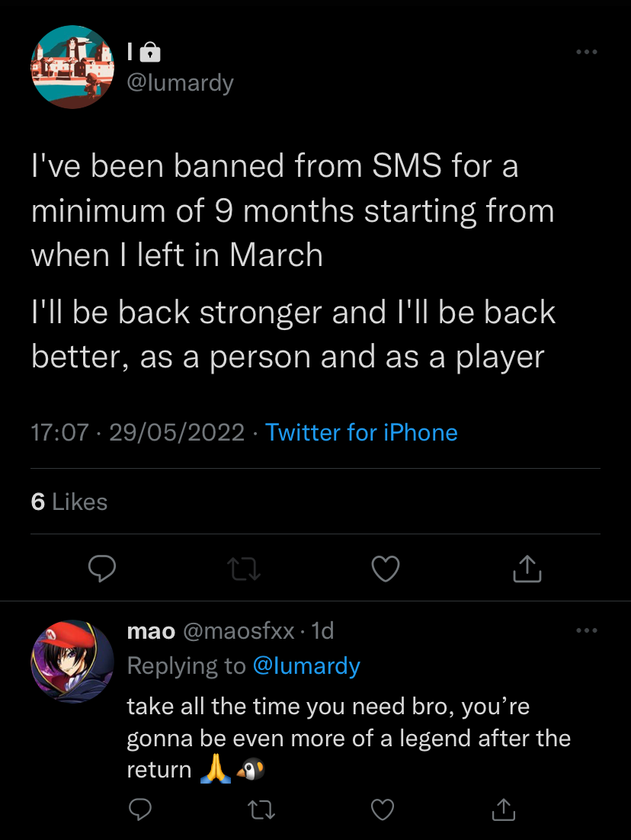The height and width of the screenshot is (840, 631).
Task: View the 6 Likes list
Action: click(69, 502)
